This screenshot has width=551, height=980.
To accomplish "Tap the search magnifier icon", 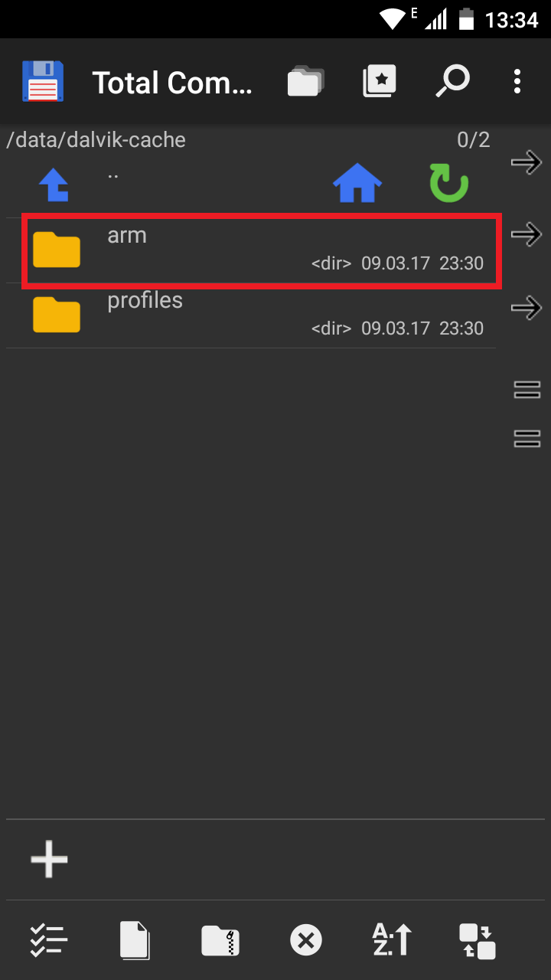I will click(x=452, y=81).
